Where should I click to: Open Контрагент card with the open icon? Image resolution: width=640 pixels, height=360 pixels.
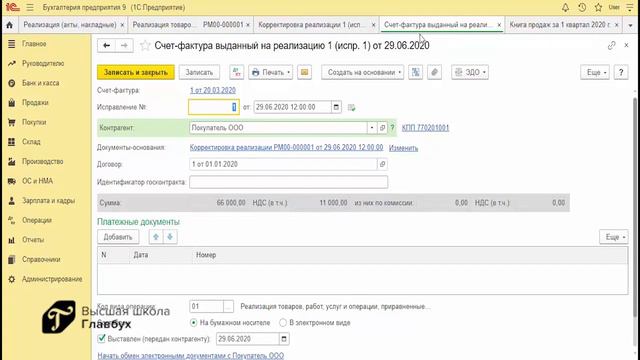382,128
